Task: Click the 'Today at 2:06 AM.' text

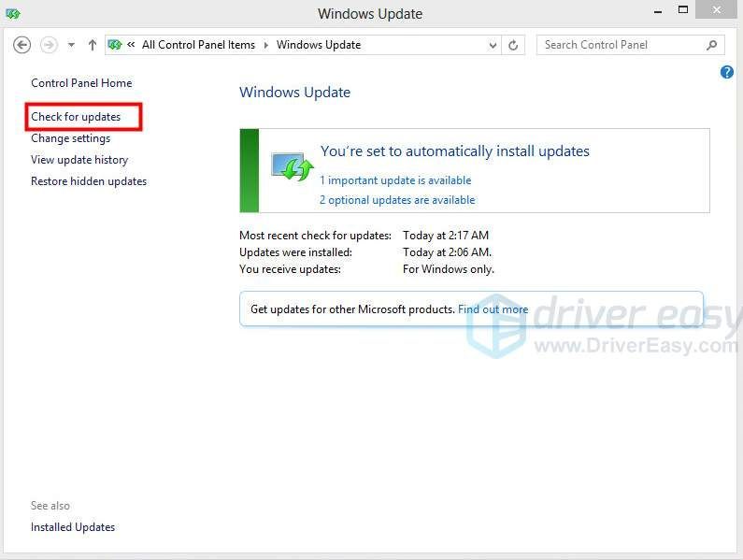Action: [447, 252]
